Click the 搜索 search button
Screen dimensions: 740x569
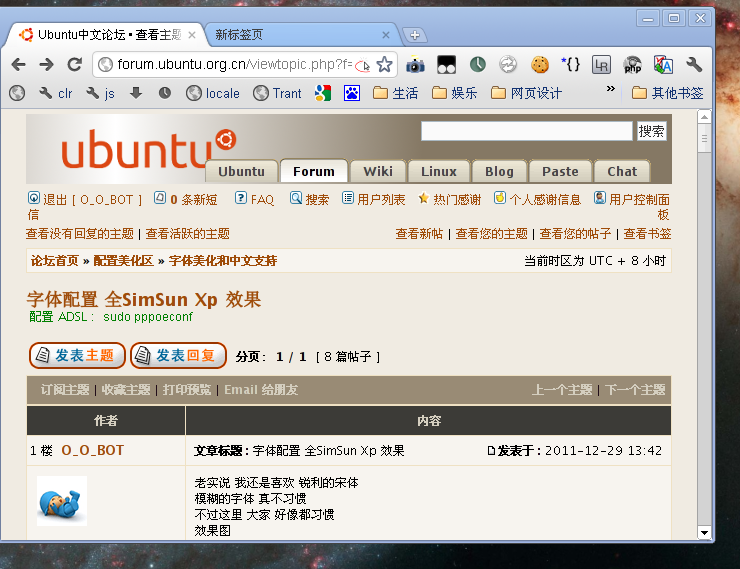(651, 131)
